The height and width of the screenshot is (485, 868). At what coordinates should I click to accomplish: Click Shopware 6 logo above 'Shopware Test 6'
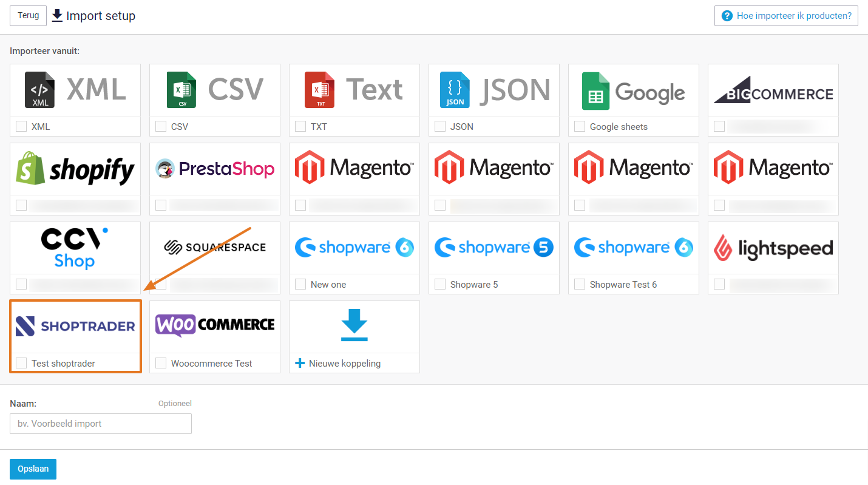pos(634,248)
